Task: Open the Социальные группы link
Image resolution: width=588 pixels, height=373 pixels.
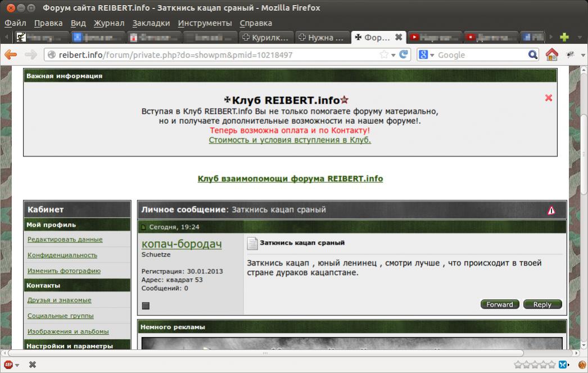Action: click(60, 316)
